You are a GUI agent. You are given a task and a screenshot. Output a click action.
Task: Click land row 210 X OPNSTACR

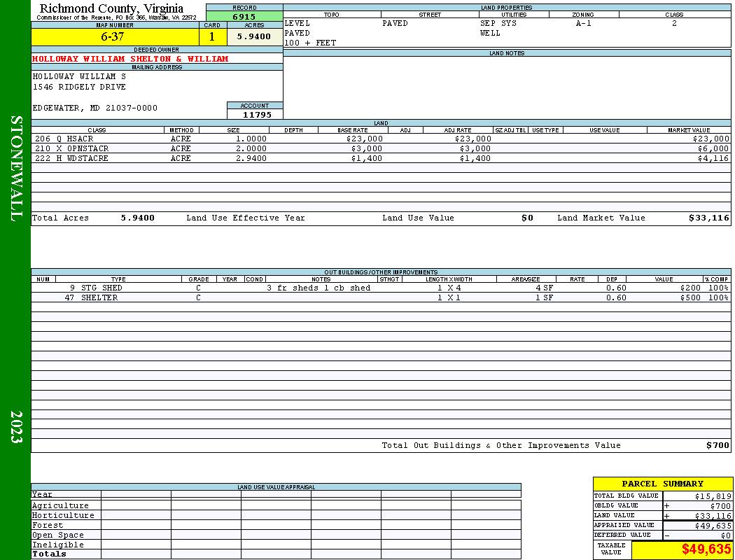tap(381, 148)
